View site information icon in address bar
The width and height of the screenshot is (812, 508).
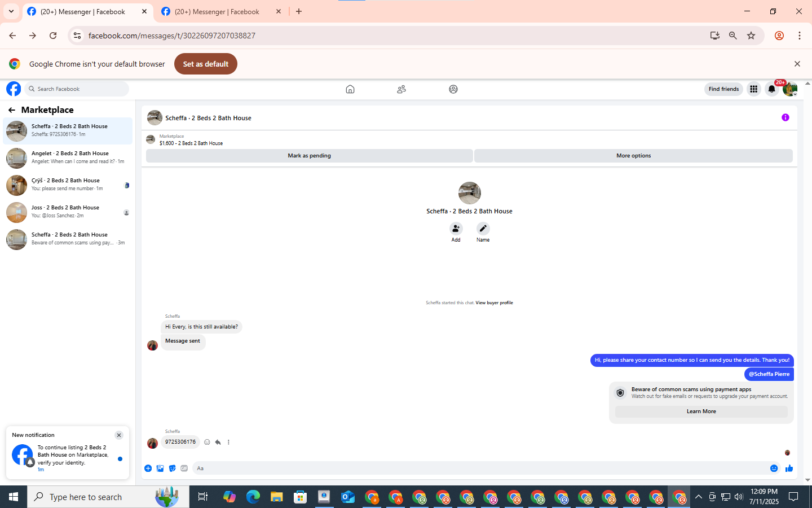point(77,36)
